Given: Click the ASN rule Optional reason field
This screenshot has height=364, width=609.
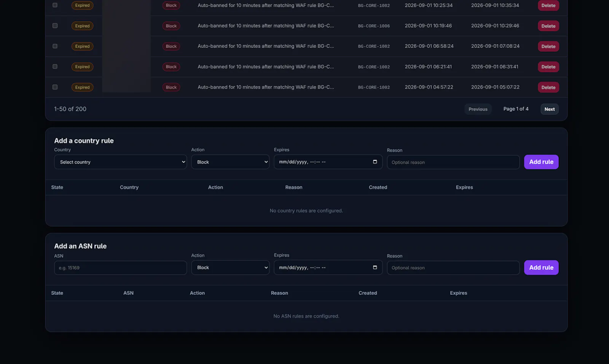Looking at the screenshot, I should click(x=453, y=268).
